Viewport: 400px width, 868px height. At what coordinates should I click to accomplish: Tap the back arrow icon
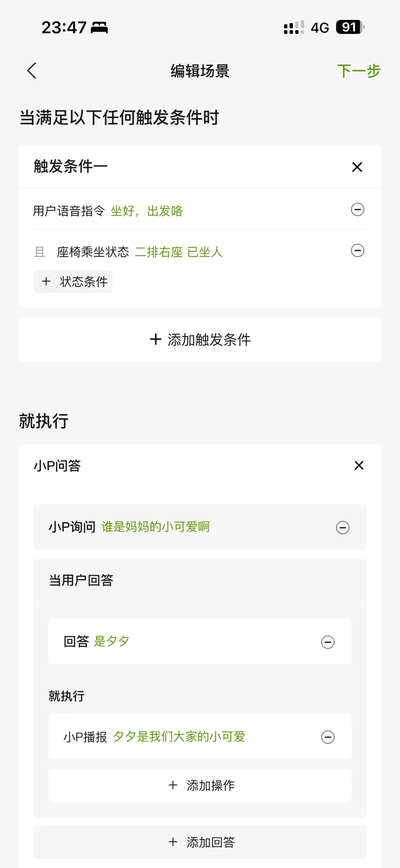click(x=32, y=71)
